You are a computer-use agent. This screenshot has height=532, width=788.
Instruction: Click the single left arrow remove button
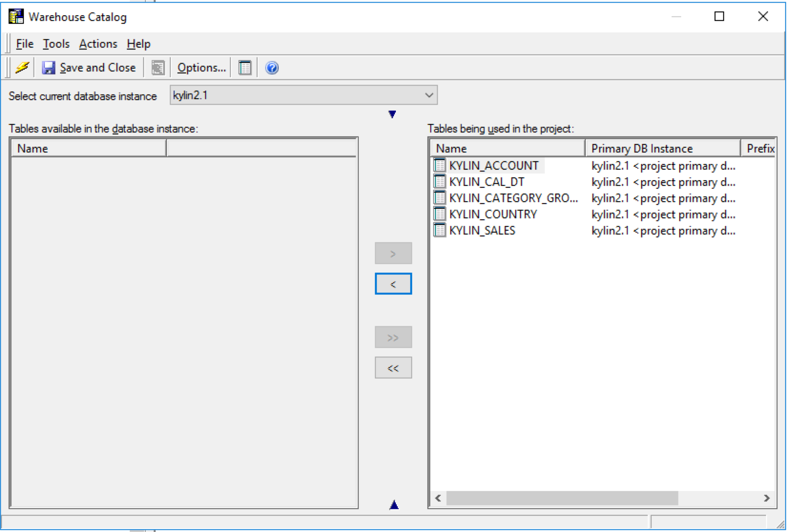[393, 284]
